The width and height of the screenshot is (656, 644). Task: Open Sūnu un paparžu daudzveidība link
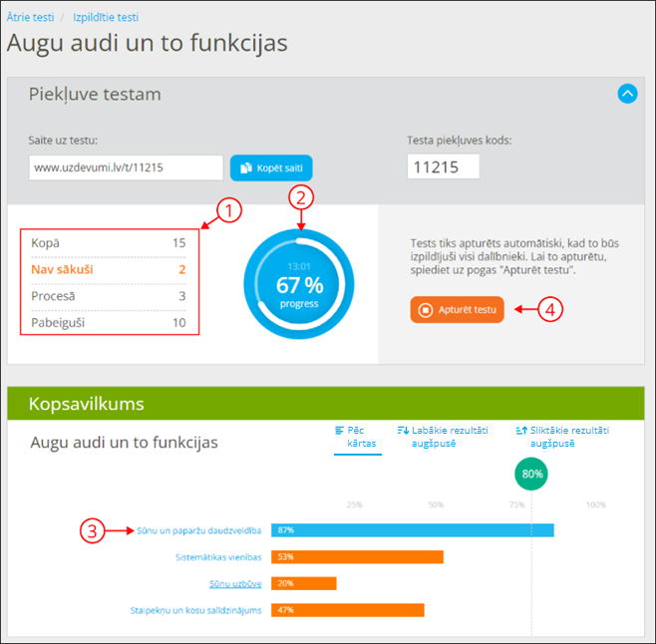pos(199,530)
